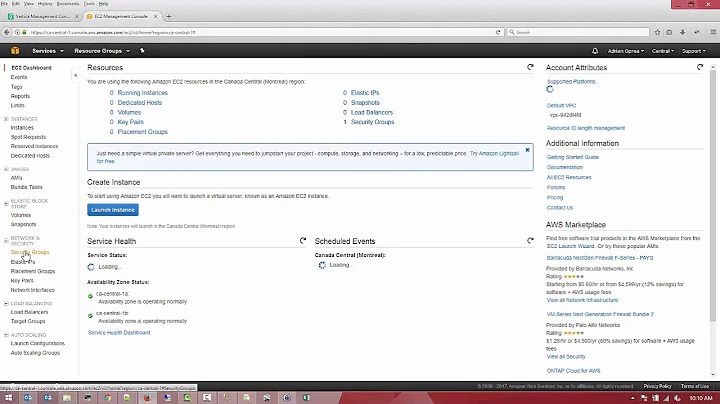
Task: Open a new browser tab
Action: coord(169,17)
